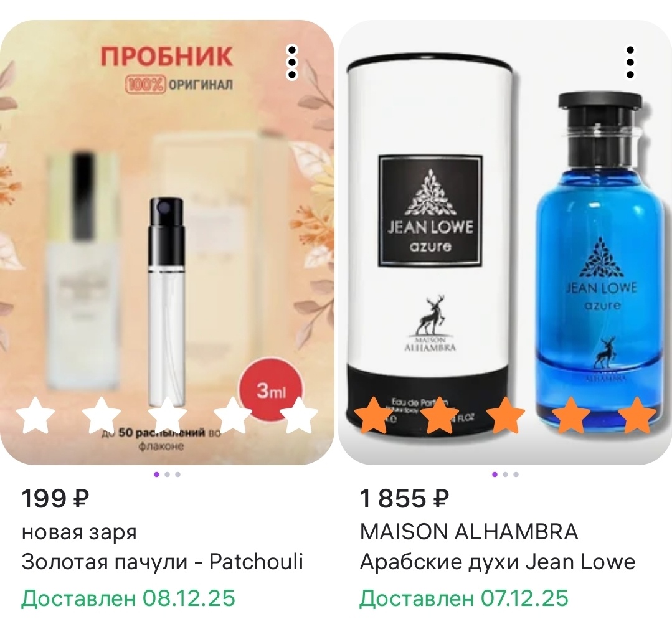Rate Patchouli sample one star

(x=35, y=415)
